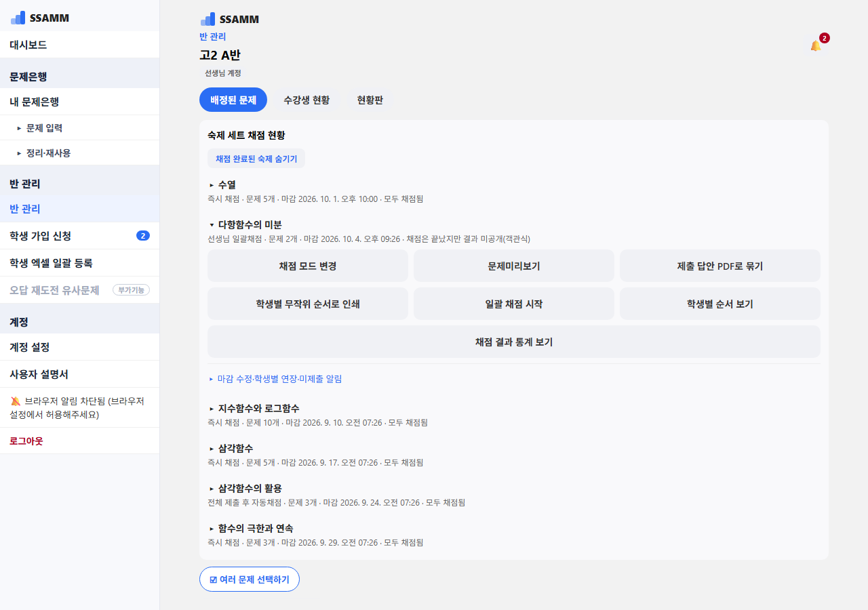Expand the 함수의 극한과 연속 set
The width and height of the screenshot is (868, 610).
(x=250, y=529)
